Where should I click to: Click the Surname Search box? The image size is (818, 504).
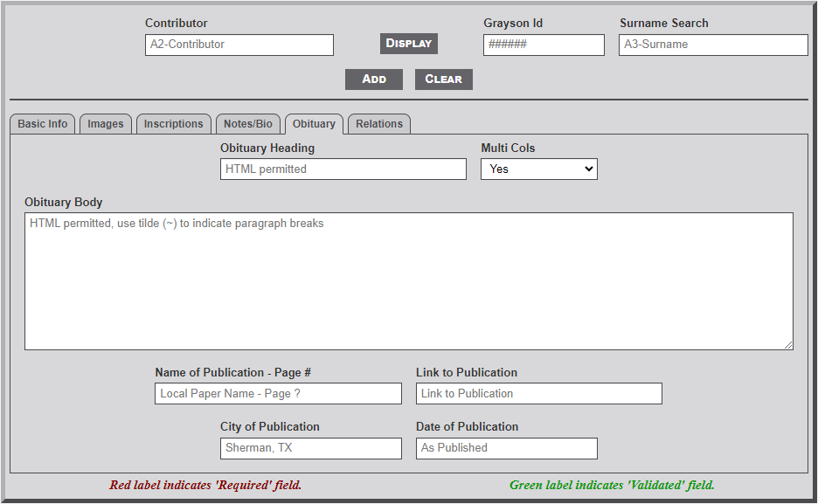tap(712, 45)
